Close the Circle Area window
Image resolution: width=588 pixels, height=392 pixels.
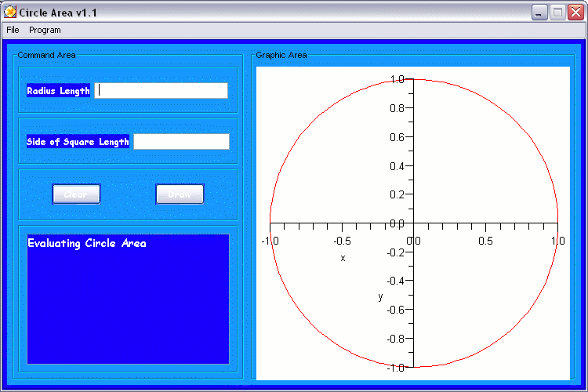click(575, 13)
